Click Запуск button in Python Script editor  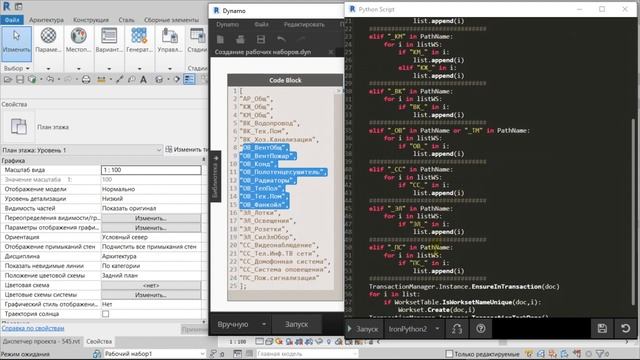tap(363, 329)
